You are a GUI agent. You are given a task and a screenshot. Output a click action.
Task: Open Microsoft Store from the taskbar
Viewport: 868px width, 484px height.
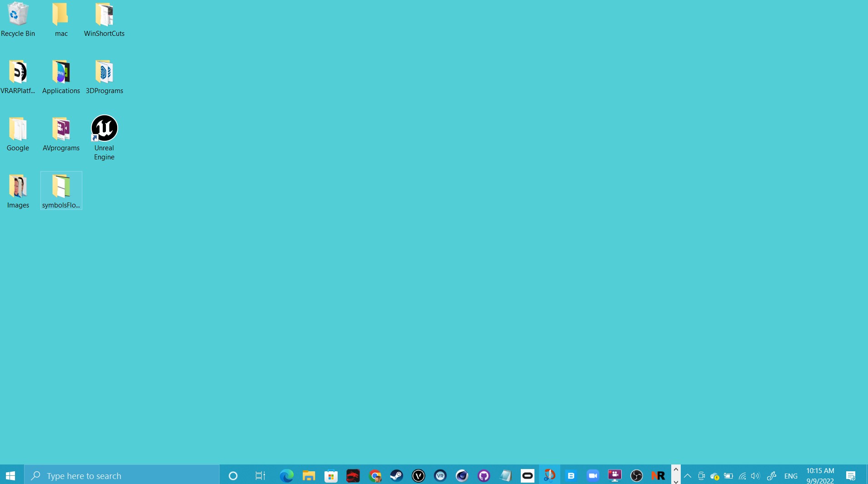coord(331,475)
